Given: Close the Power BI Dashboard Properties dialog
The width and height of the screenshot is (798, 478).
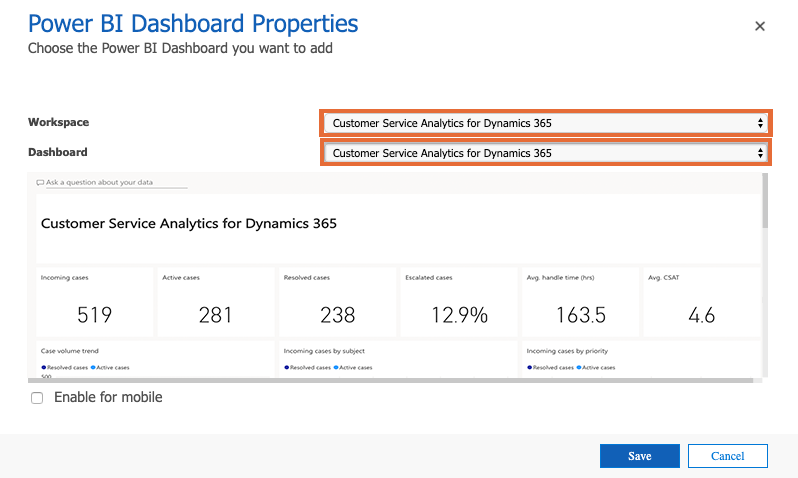Looking at the screenshot, I should click(760, 26).
